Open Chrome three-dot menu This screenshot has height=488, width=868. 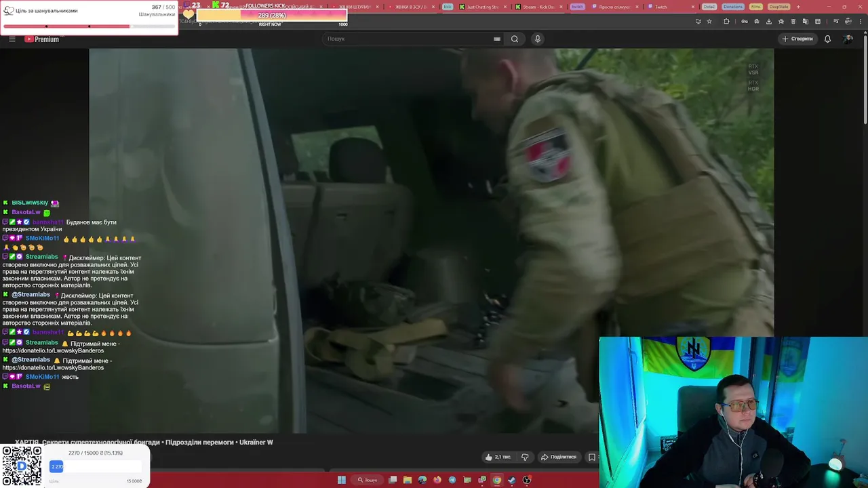[x=861, y=21]
